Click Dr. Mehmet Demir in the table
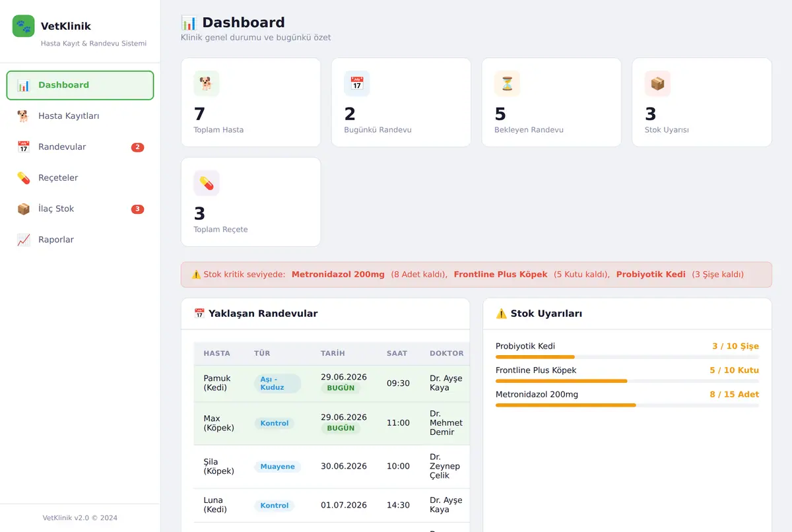792x532 pixels. [446, 423]
